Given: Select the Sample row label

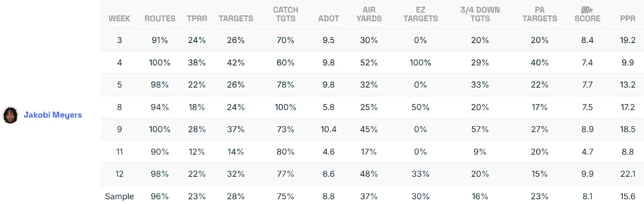Looking at the screenshot, I should (120, 196).
